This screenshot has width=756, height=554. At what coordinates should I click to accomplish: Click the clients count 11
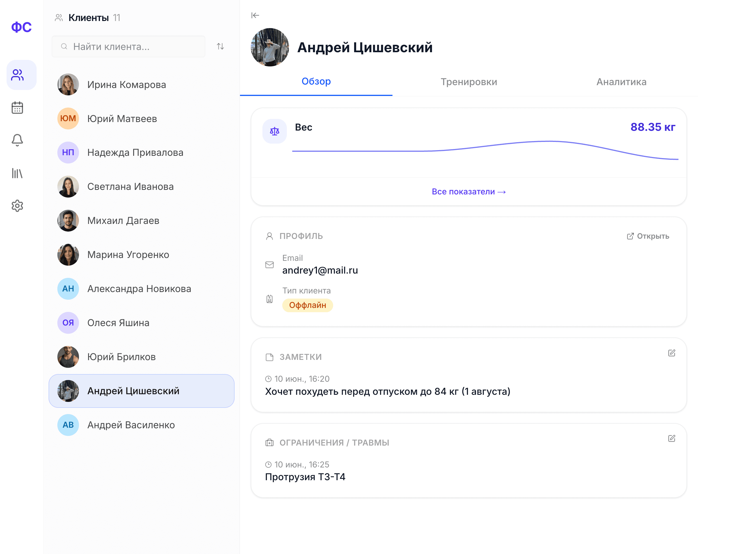[x=116, y=18]
